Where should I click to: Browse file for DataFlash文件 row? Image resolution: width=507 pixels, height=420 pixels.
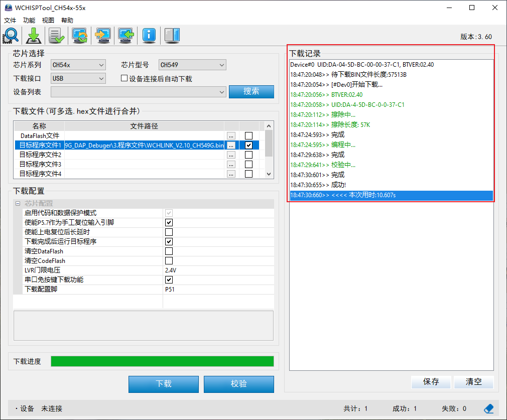(x=231, y=136)
